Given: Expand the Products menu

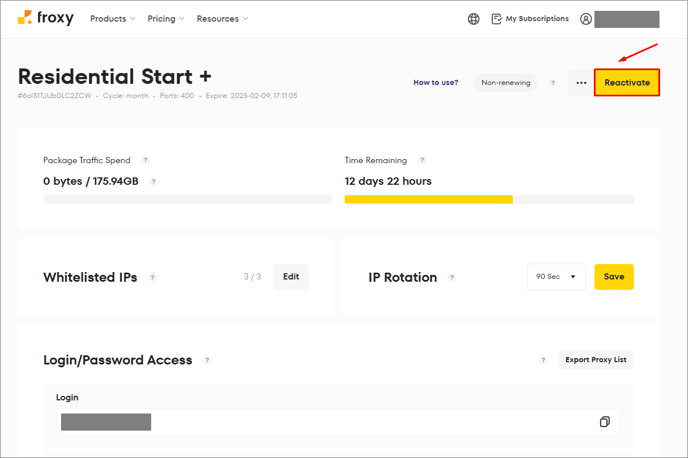Looking at the screenshot, I should pyautogui.click(x=113, y=19).
